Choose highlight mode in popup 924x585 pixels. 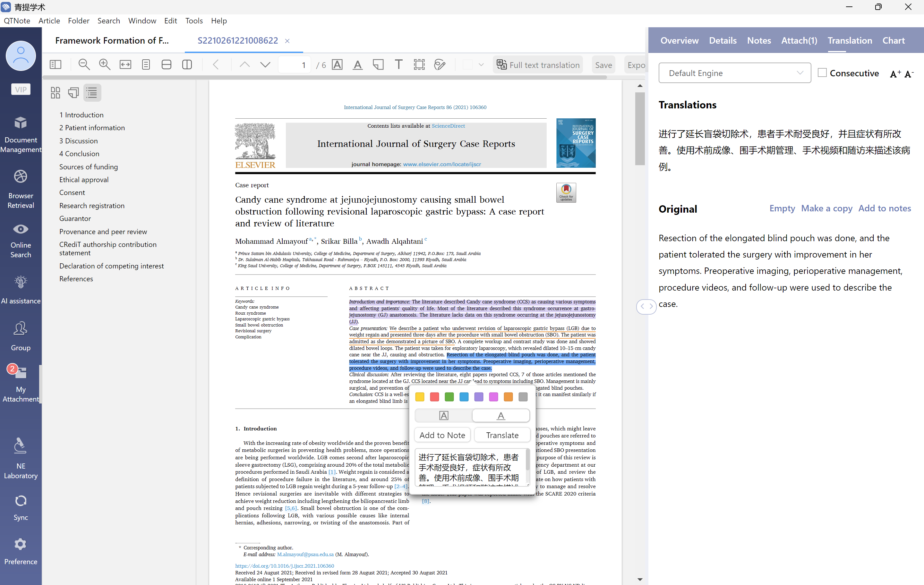[x=444, y=415]
